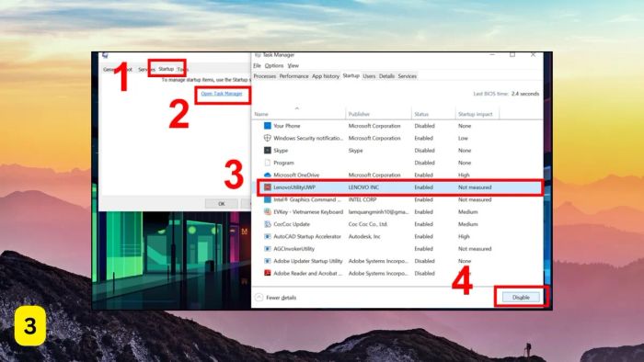
Task: Click the blank Program file icon
Action: pos(268,163)
